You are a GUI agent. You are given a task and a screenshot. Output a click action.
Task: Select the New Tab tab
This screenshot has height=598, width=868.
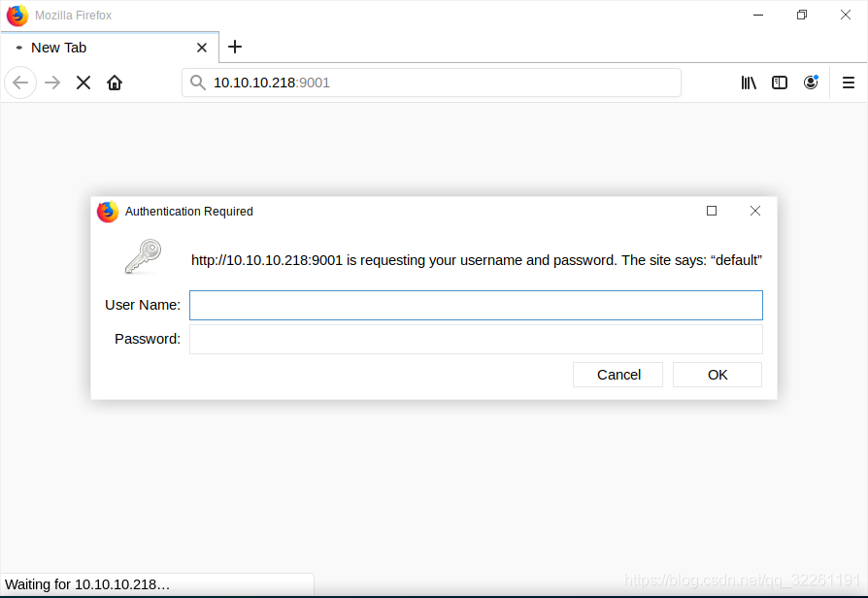[x=110, y=48]
